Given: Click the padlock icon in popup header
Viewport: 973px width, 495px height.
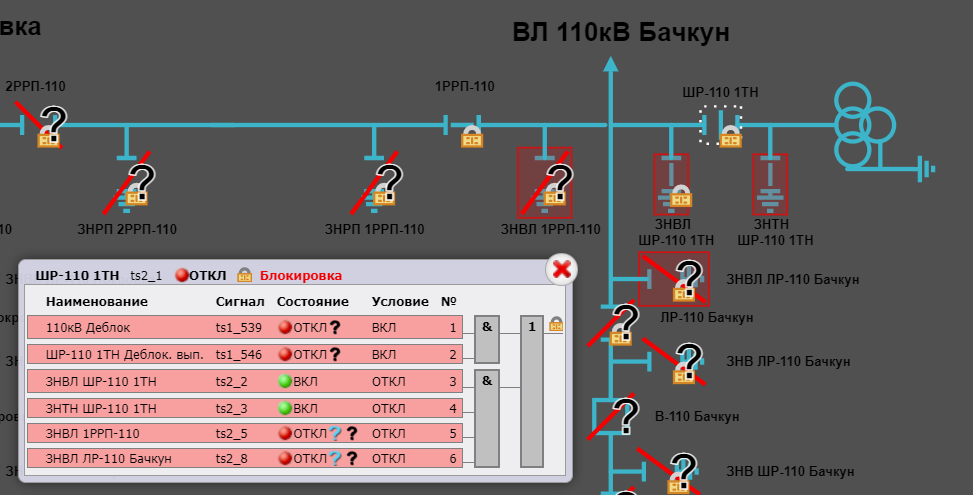Looking at the screenshot, I should 243,275.
